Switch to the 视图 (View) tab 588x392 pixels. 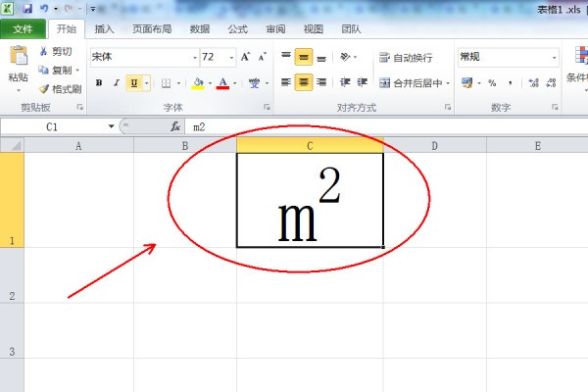click(x=314, y=28)
